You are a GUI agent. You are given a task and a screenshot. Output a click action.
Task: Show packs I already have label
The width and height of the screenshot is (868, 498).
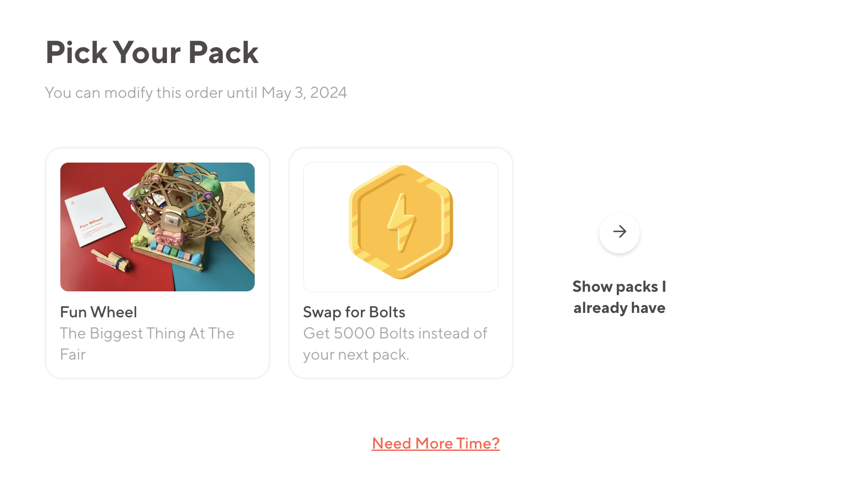pos(619,297)
